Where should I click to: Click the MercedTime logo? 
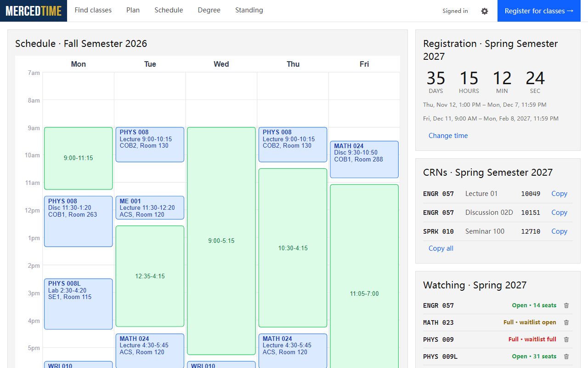coord(34,11)
